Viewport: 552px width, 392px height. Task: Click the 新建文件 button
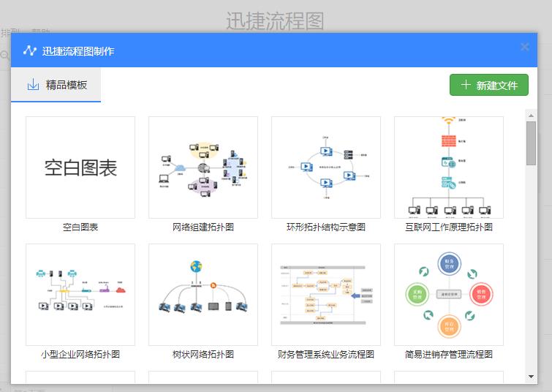coord(489,85)
